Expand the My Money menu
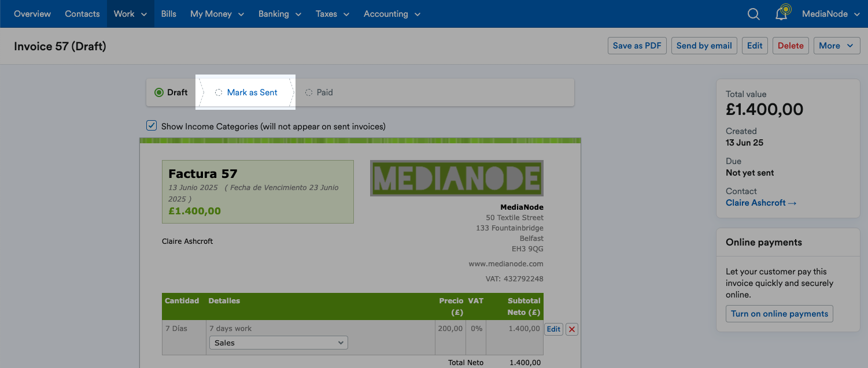The width and height of the screenshot is (868, 368). point(217,14)
